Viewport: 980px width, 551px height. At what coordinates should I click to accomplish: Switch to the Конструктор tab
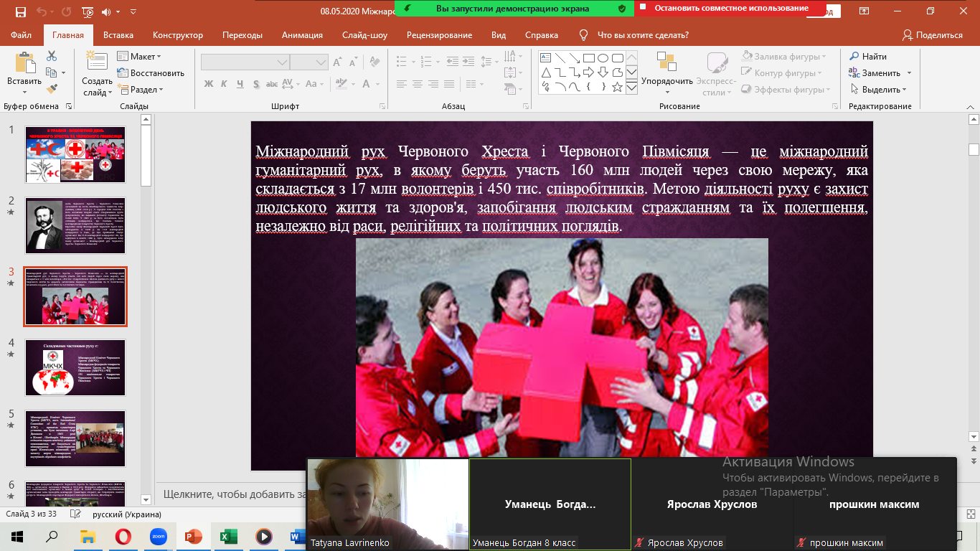(178, 35)
